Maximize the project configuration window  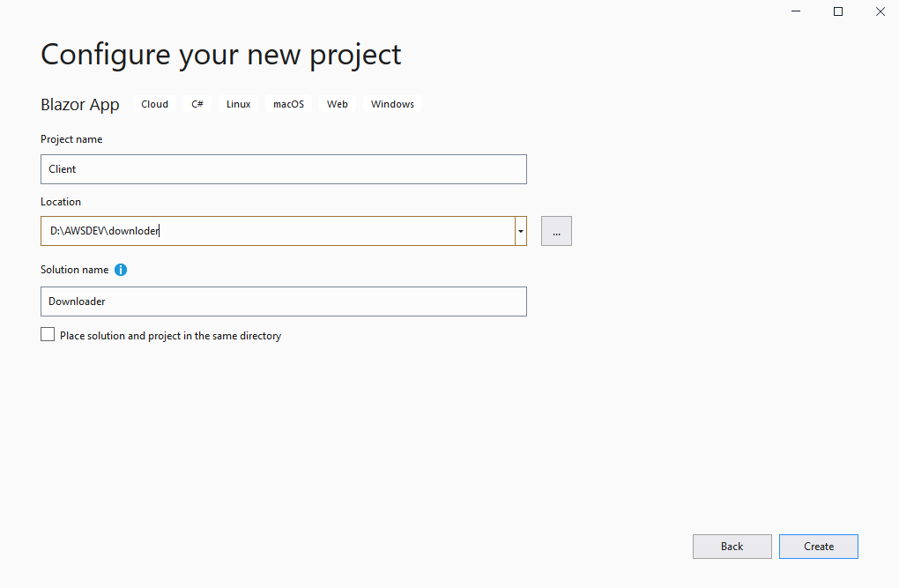[x=837, y=11]
